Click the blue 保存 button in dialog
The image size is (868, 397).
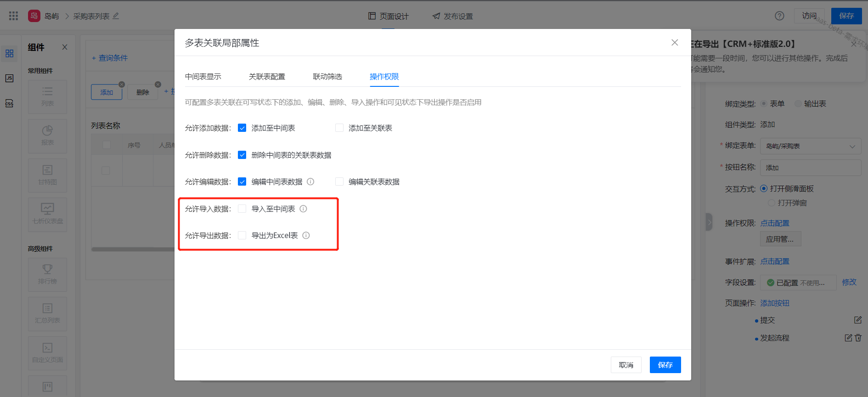665,365
